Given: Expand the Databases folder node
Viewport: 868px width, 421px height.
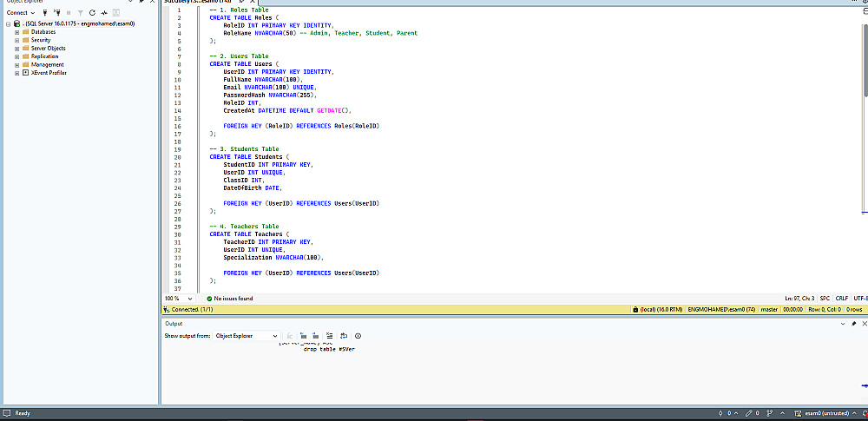Looking at the screenshot, I should point(17,32).
